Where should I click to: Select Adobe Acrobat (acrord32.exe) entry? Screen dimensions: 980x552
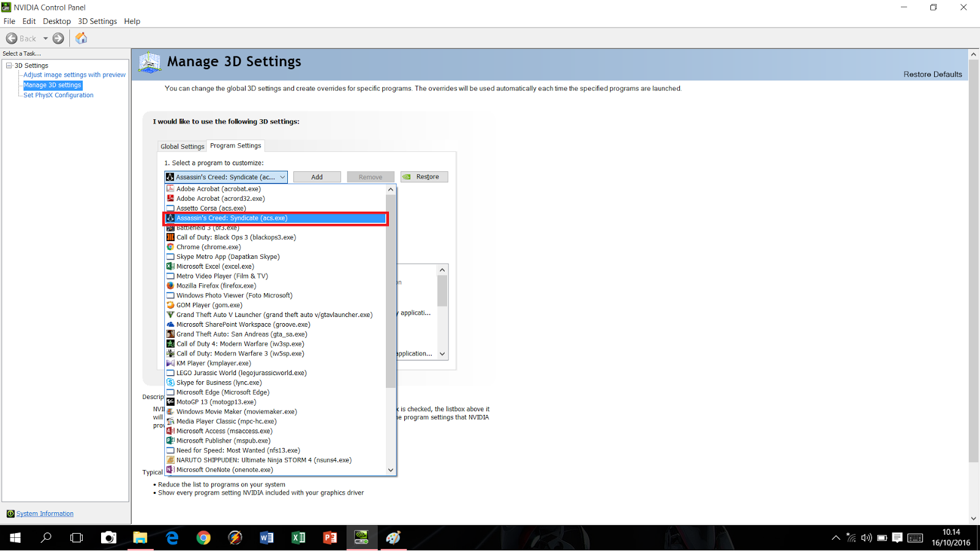[x=276, y=199]
